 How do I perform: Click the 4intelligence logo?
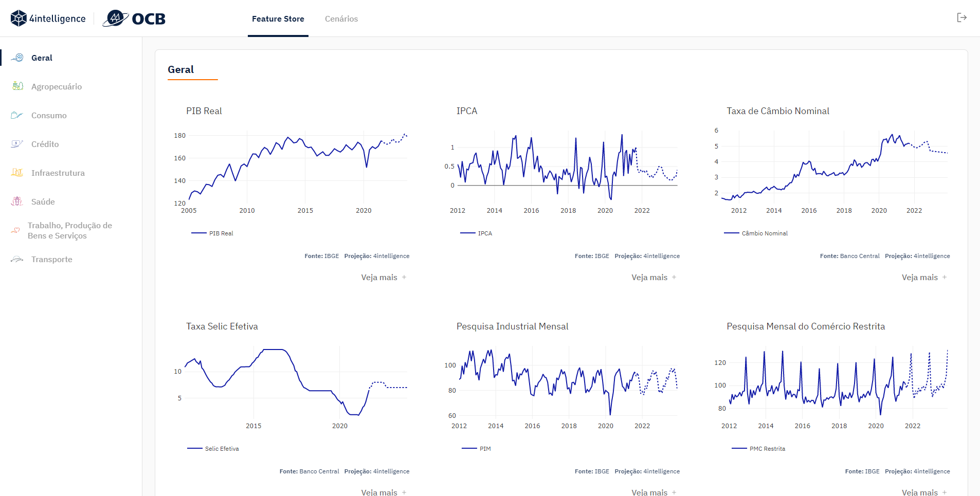click(48, 19)
